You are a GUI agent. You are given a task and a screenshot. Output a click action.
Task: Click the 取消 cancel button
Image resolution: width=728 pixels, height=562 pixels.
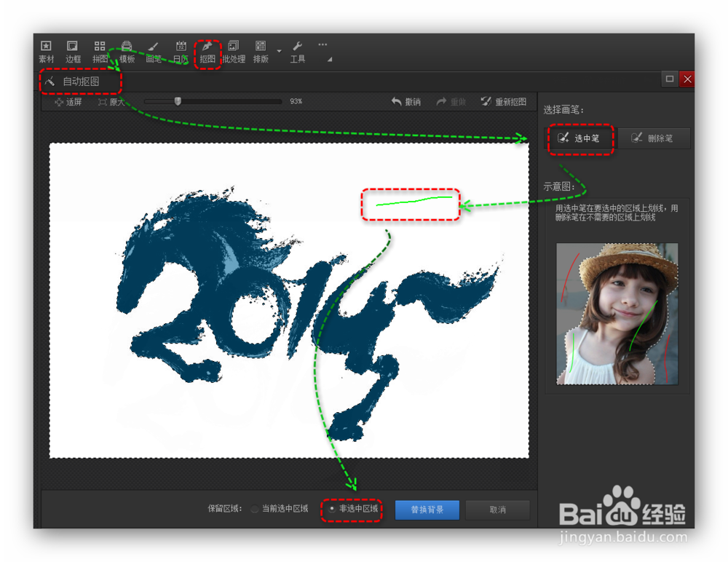coord(498,510)
